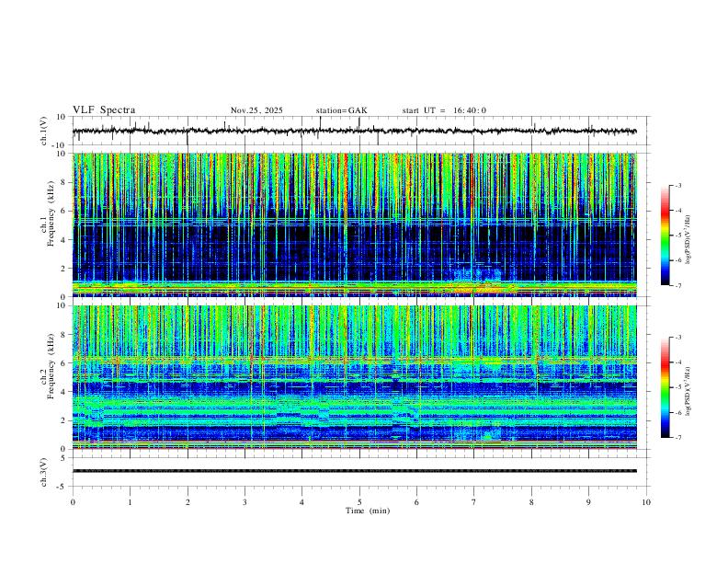Click the "5" tick of ch.3(V) axis
This screenshot has width=728, height=563.
click(x=63, y=457)
